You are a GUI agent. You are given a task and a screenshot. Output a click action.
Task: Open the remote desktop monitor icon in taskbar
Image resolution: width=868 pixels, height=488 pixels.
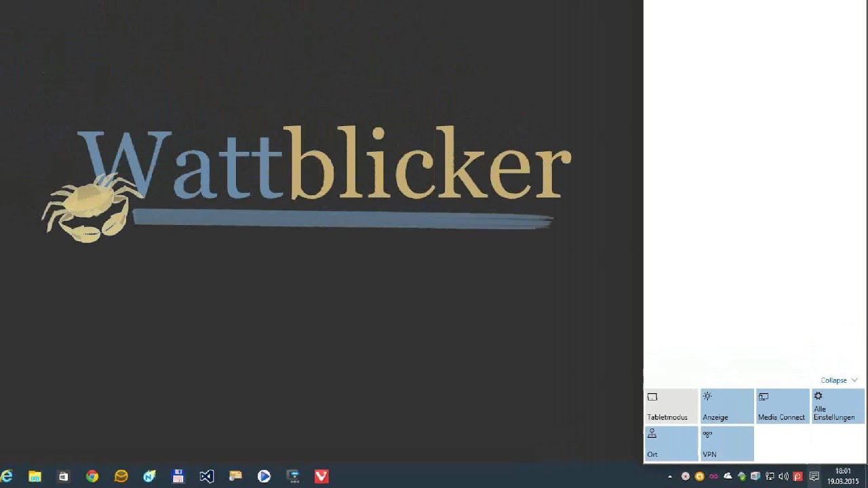click(x=293, y=476)
